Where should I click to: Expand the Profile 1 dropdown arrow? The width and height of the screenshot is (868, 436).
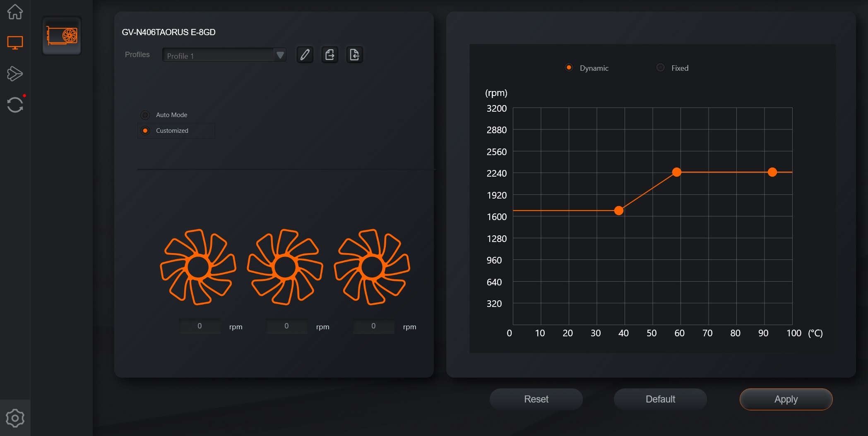tap(280, 55)
